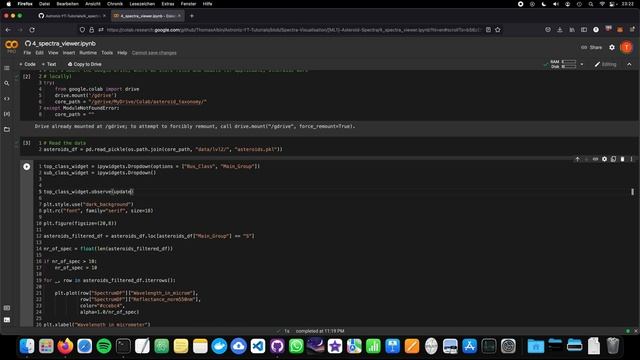Open Finder from the dock
This screenshot has width=640, height=360.
click(27, 346)
